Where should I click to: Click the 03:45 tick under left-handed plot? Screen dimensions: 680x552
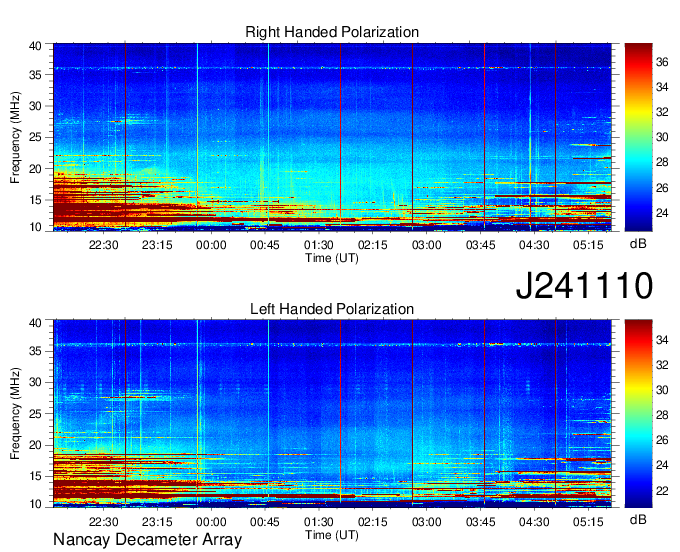(x=481, y=522)
